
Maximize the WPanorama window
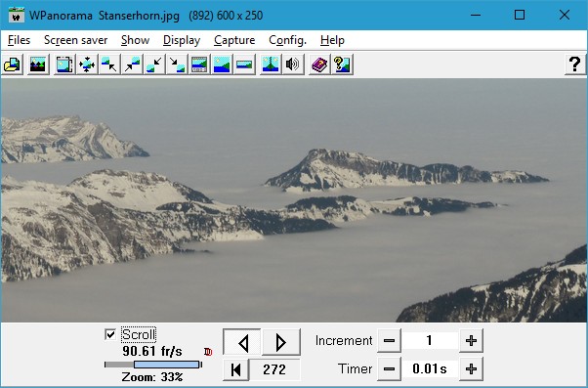click(x=520, y=16)
